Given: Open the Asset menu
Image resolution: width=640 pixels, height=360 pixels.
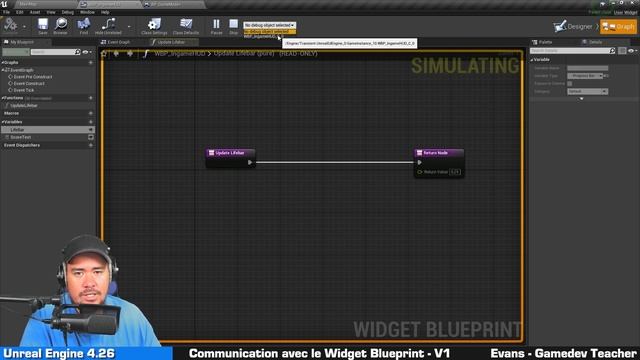Looking at the screenshot, I should [x=35, y=12].
